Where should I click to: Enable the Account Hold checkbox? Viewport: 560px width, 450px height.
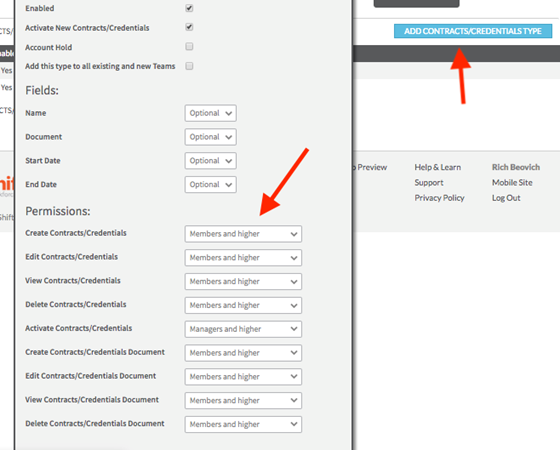point(189,46)
